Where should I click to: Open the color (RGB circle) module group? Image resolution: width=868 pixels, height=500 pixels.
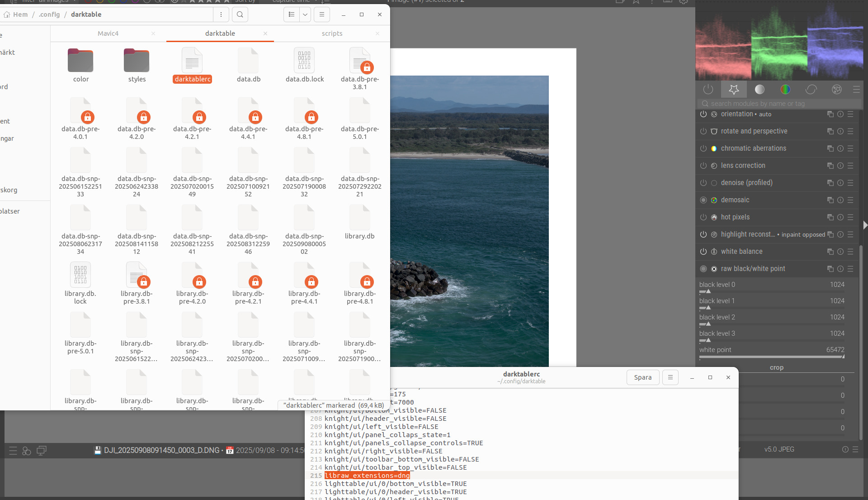785,90
